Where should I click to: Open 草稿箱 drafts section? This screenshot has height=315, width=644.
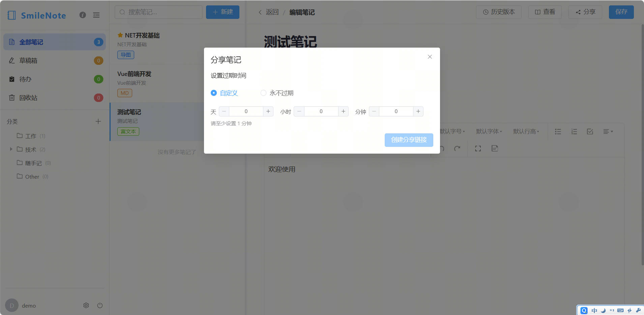point(55,60)
